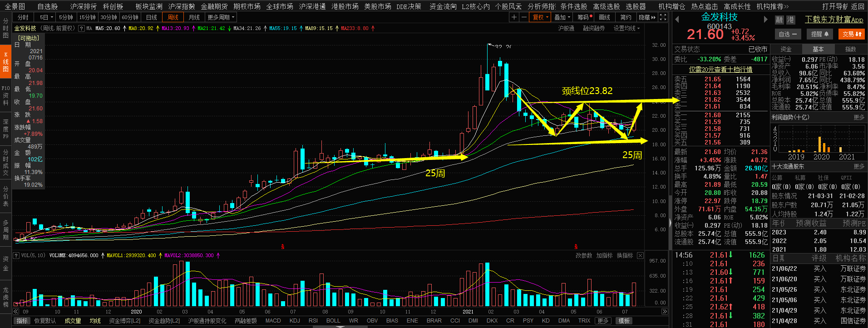Open the 多周期 sidebar item
Screen dimensions: 868x328
point(5,230)
